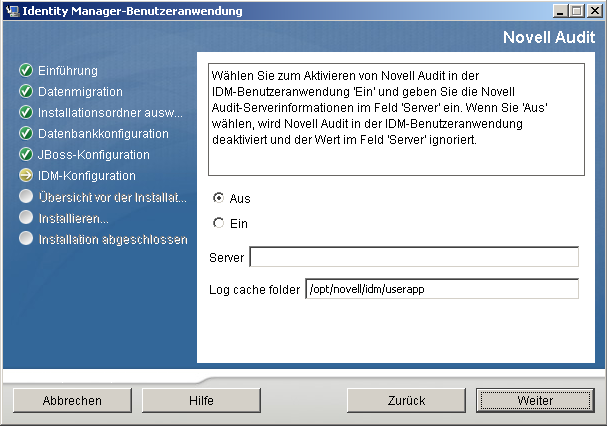Click the checkmark next to Installationsordner ausw...
The width and height of the screenshot is (607, 426).
pos(26,112)
